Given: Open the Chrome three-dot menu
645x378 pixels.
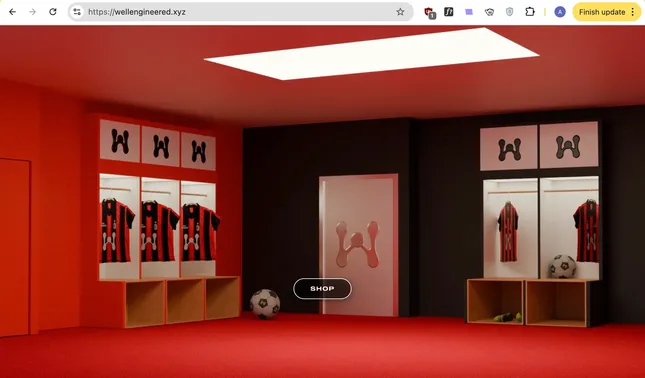Looking at the screenshot, I should click(x=633, y=12).
